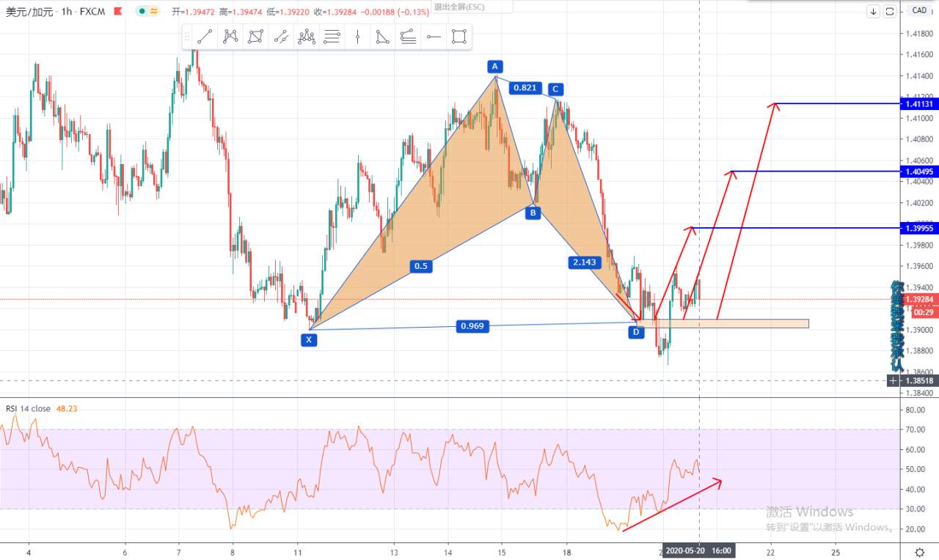The image size is (939, 560).
Task: Click the 1.38518 crosshair price label
Action: tap(918, 380)
